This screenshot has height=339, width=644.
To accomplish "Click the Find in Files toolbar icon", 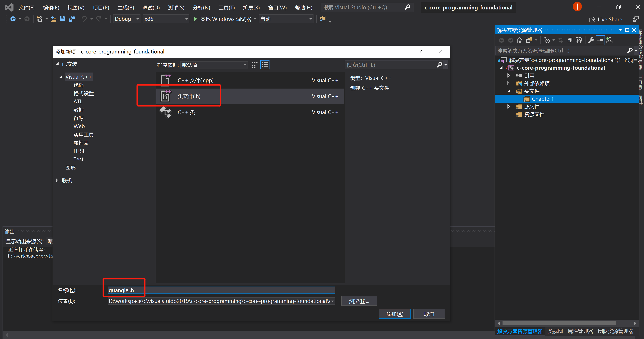I will tap(322, 19).
